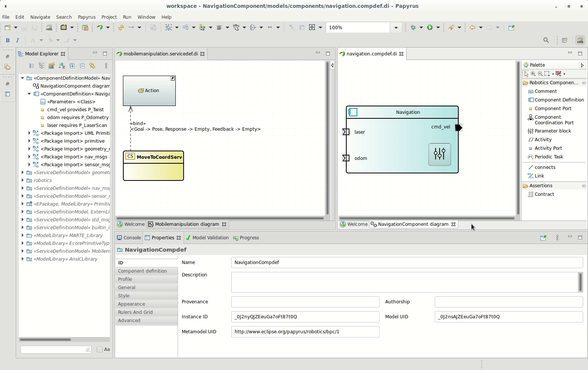This screenshot has height=370, width=588.
Task: Select the Contract palette tool
Action: coord(544,194)
